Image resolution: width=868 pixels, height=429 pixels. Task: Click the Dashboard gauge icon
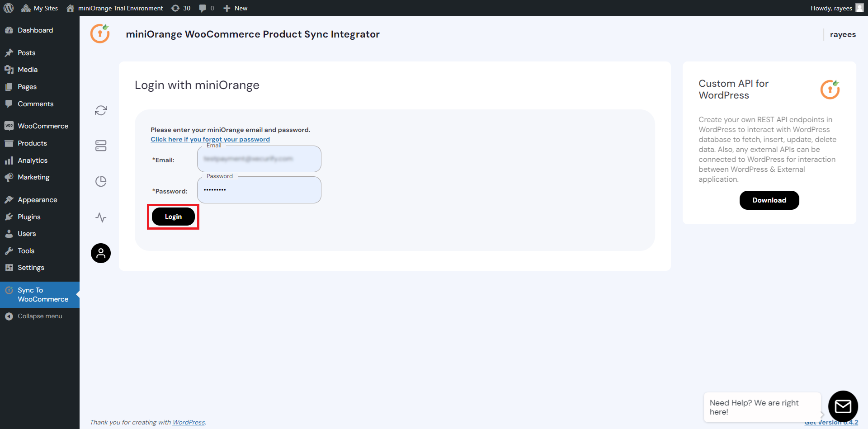click(9, 30)
